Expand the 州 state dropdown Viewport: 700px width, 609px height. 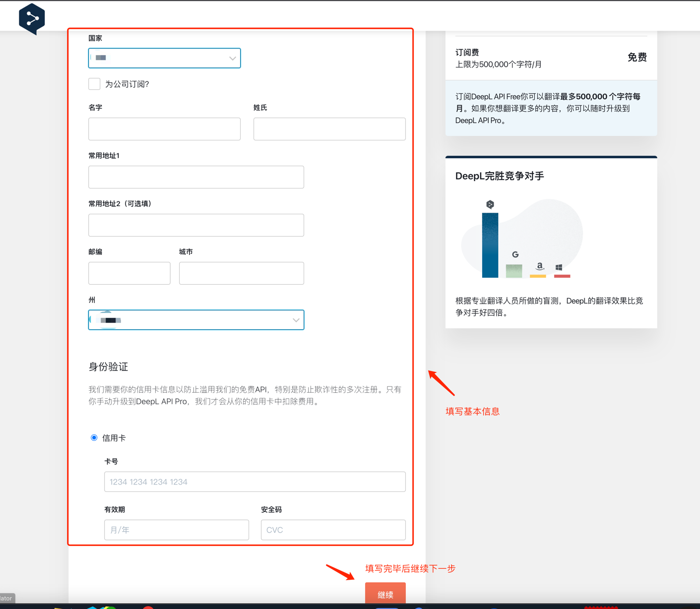click(196, 320)
